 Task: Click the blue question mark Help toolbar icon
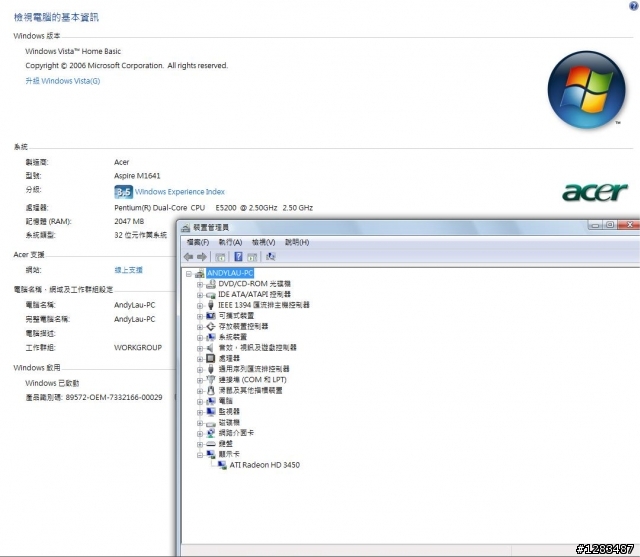click(x=238, y=257)
